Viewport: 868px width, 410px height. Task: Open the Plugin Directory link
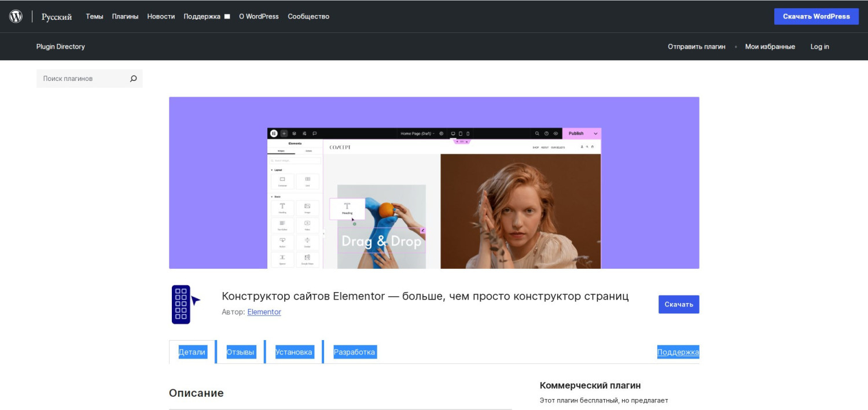[61, 46]
